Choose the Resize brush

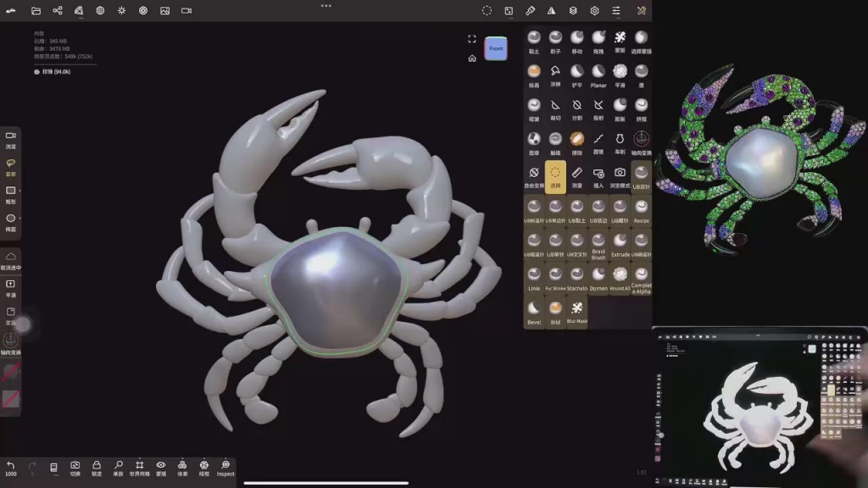[x=641, y=211]
